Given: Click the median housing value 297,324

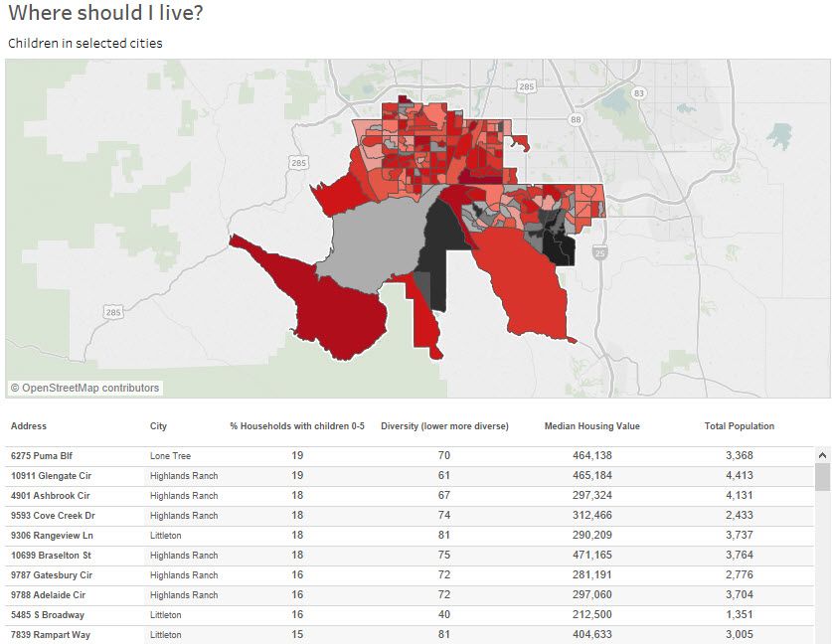Looking at the screenshot, I should click(592, 495).
